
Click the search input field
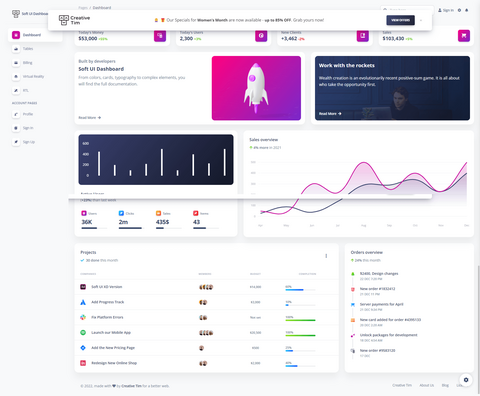[x=407, y=10]
